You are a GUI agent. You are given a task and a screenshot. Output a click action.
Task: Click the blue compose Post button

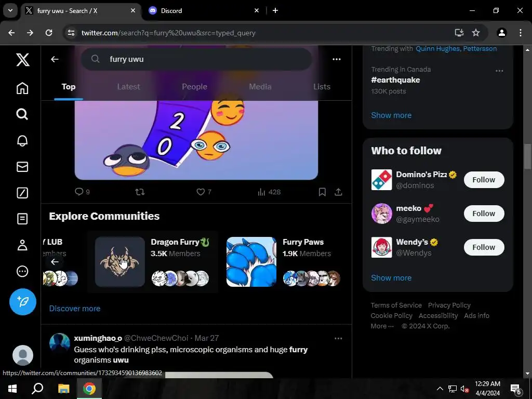click(23, 302)
